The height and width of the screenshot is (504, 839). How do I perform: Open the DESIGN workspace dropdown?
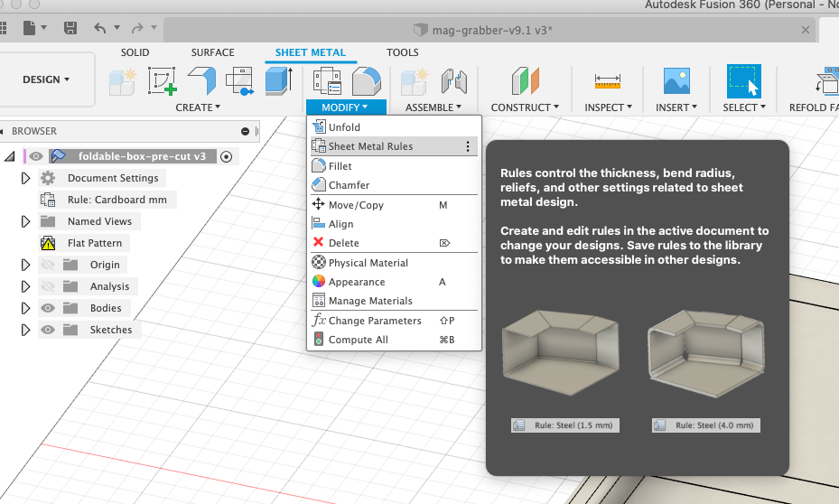coord(46,79)
